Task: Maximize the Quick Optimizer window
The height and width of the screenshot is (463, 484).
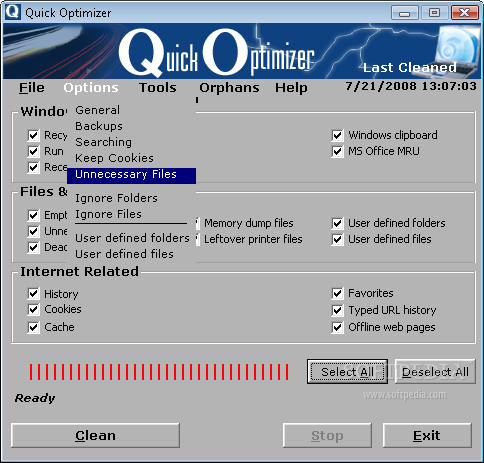Action: coord(434,13)
